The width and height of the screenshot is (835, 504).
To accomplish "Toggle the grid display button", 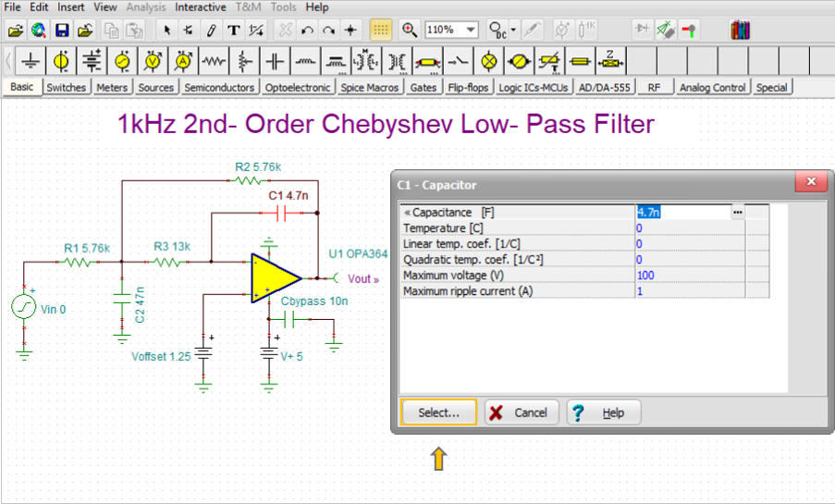I will tap(380, 30).
